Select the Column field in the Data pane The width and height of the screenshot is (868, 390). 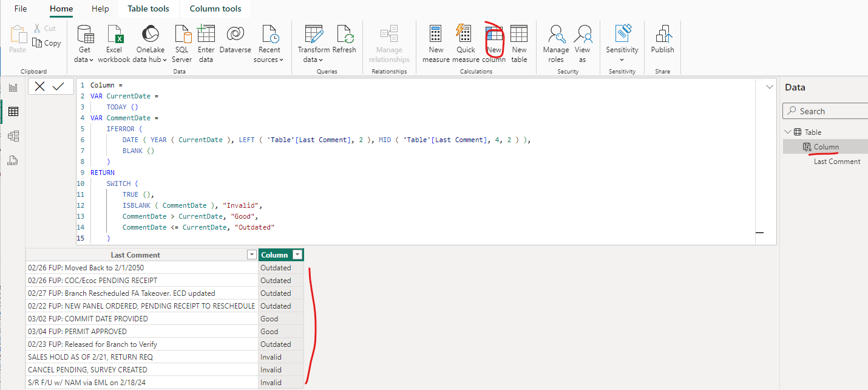(x=826, y=146)
